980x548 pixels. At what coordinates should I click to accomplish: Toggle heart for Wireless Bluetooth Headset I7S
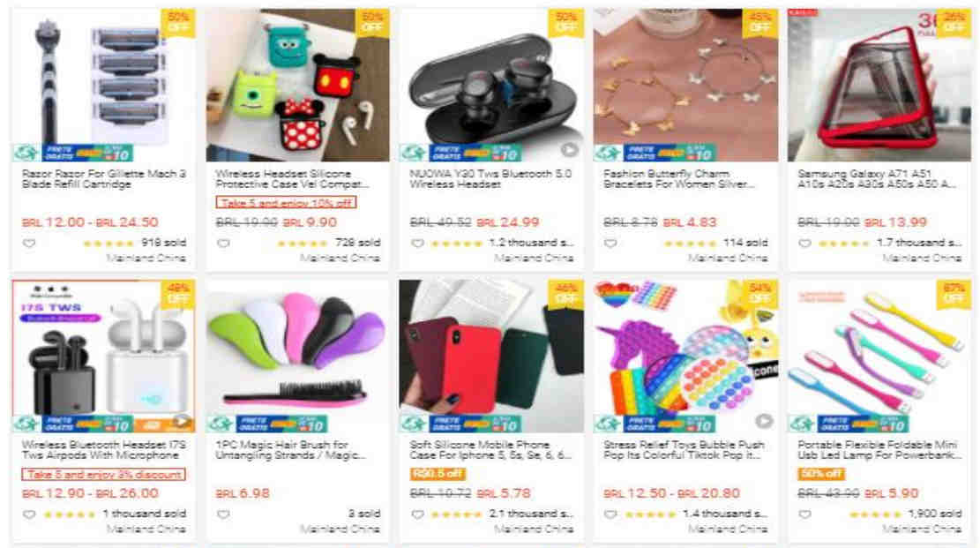pyautogui.click(x=29, y=514)
